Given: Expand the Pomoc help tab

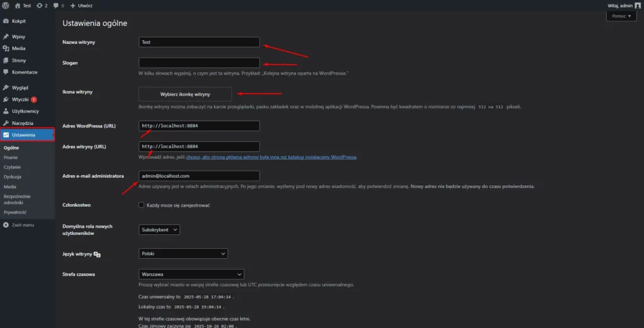Looking at the screenshot, I should point(621,16).
